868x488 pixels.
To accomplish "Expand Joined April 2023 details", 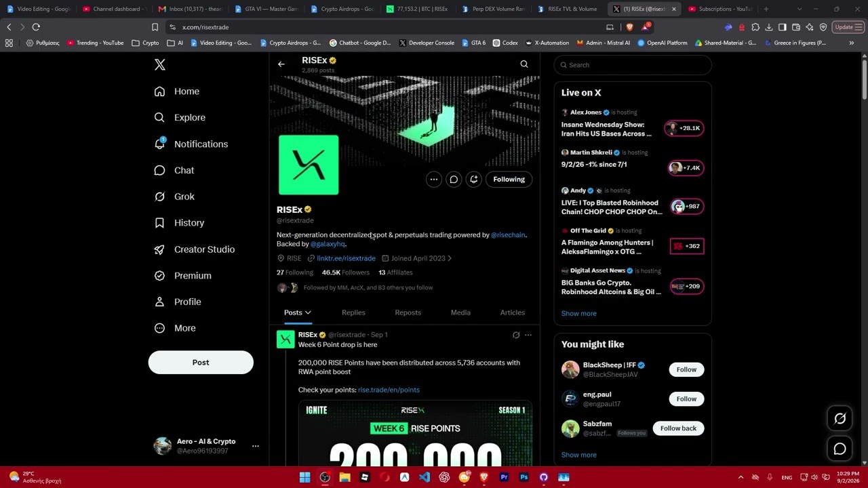I will tap(417, 258).
